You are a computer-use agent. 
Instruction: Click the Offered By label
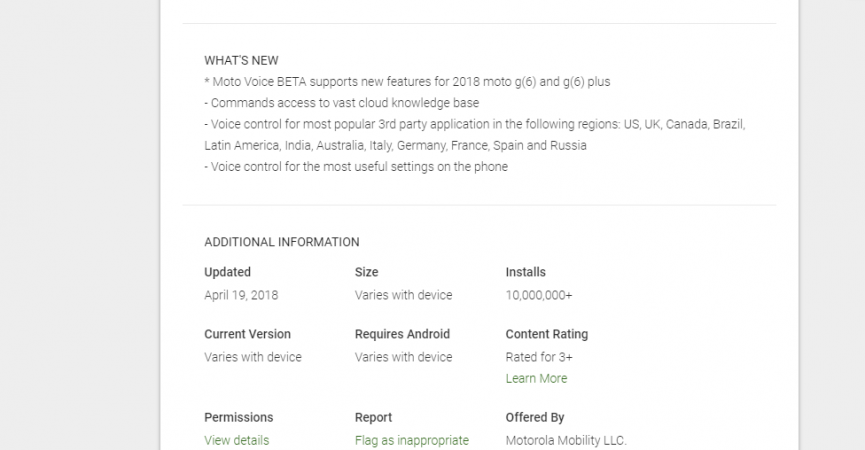[x=535, y=417]
